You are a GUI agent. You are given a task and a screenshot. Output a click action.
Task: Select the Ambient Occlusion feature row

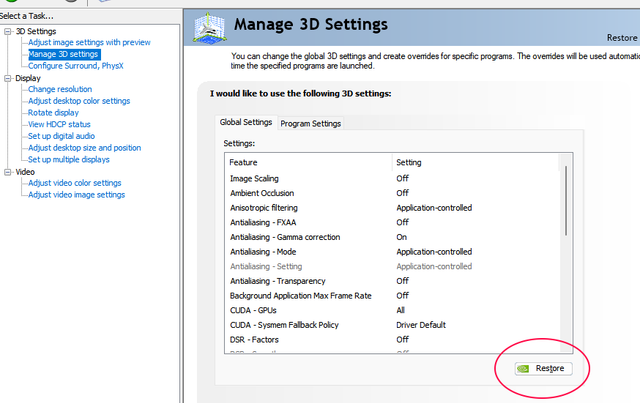click(391, 194)
